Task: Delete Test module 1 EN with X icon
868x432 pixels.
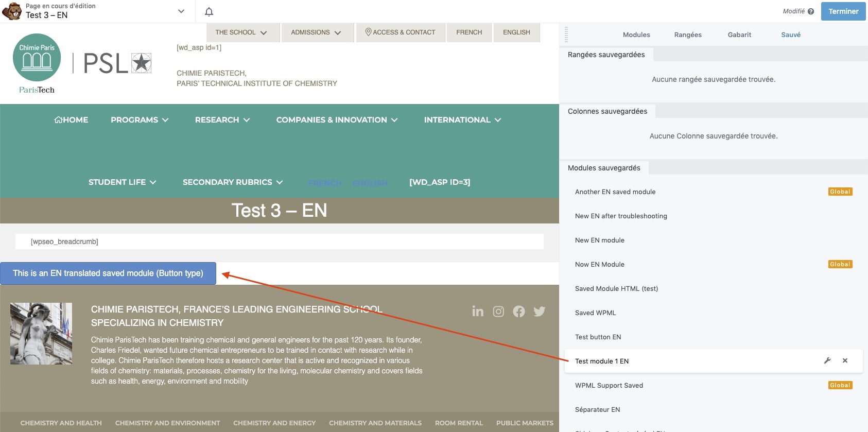Action: click(845, 361)
